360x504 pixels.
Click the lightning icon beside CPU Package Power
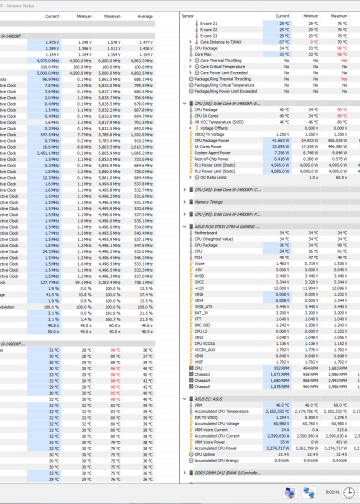[x=191, y=140]
